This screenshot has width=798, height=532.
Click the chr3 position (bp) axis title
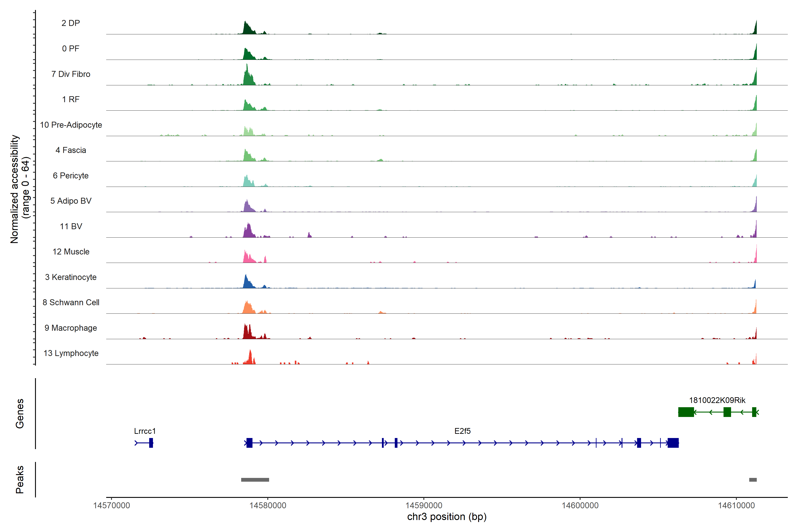[446, 517]
